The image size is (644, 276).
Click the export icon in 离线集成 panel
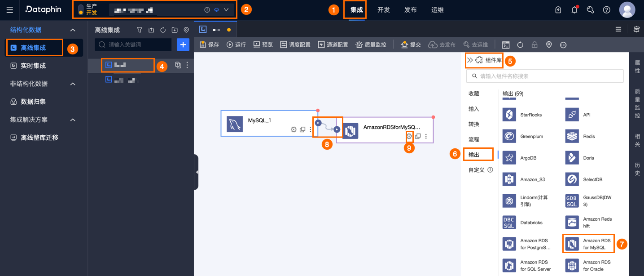coord(151,30)
